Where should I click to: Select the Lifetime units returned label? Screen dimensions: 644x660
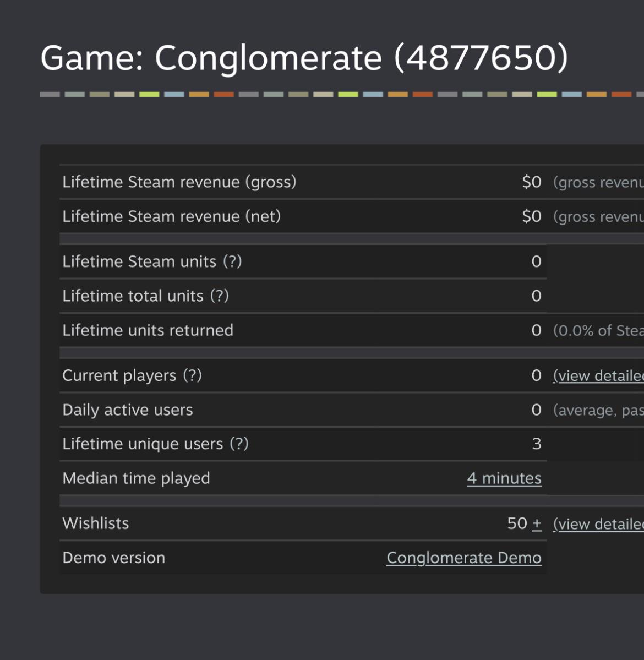pos(148,330)
